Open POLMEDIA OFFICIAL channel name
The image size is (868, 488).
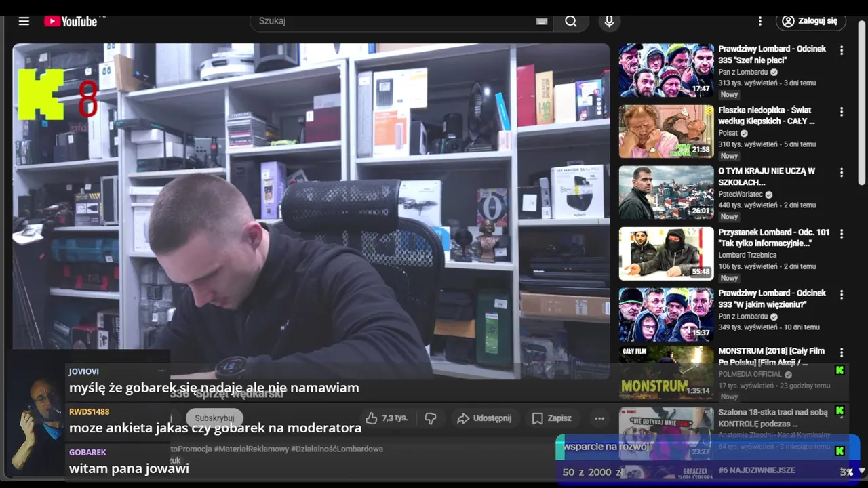click(750, 374)
